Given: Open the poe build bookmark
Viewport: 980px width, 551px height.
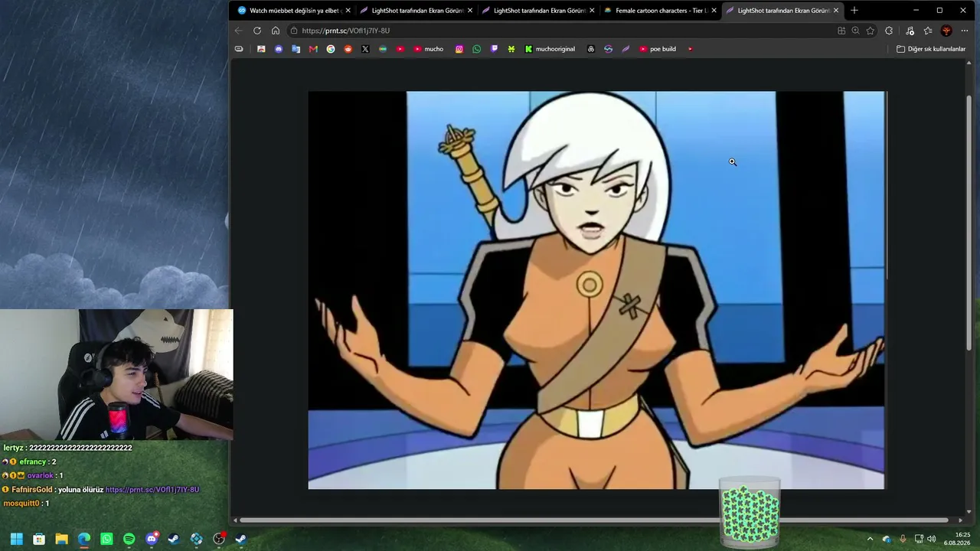Looking at the screenshot, I should pyautogui.click(x=658, y=49).
